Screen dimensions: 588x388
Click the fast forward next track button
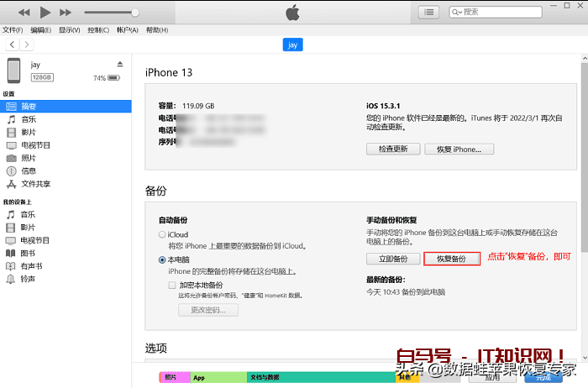[x=66, y=13]
